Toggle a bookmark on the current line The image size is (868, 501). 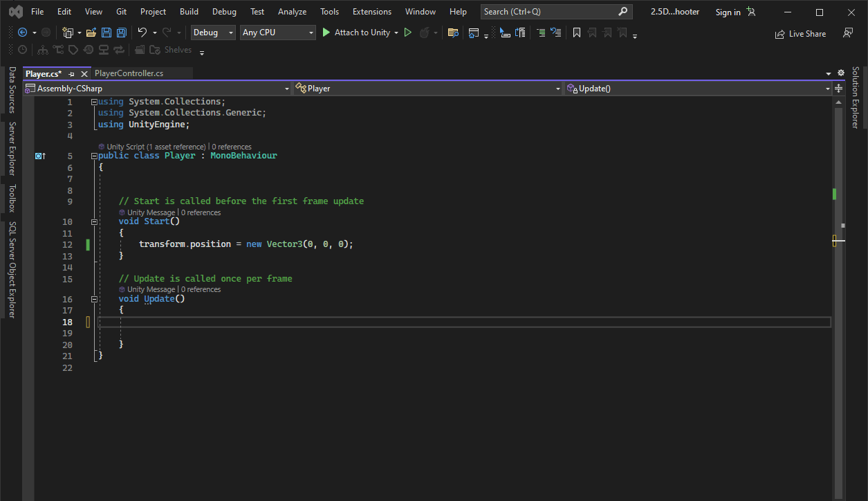(x=576, y=33)
